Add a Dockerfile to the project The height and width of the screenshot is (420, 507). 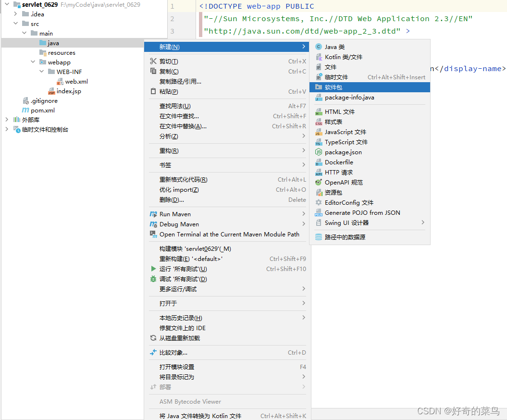coord(335,162)
